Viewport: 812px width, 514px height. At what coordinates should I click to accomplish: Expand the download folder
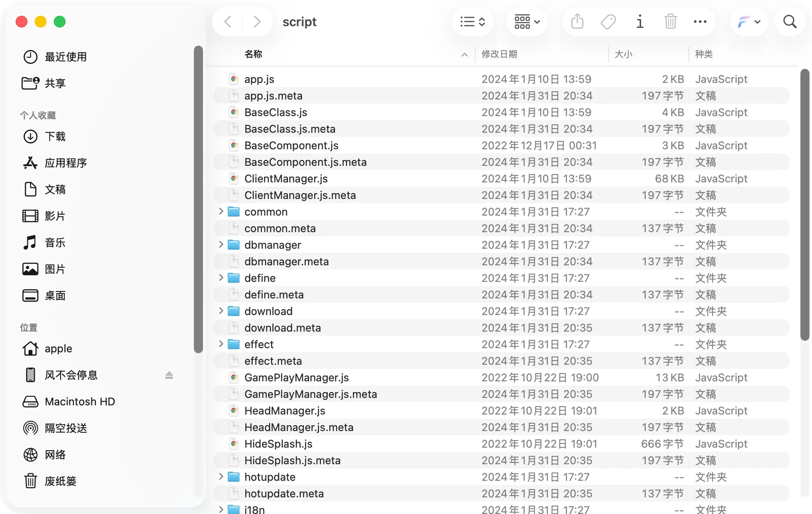[x=221, y=311]
